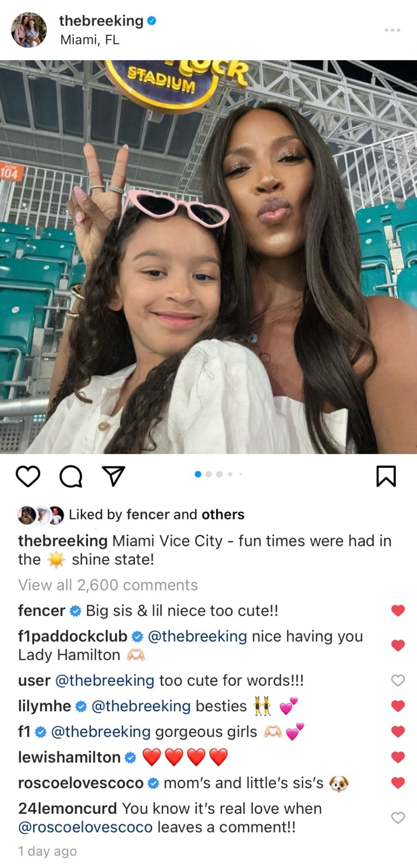This screenshot has height=868, width=417.
Task: Tap the verified badge next to thebreeking
Action: (x=152, y=20)
